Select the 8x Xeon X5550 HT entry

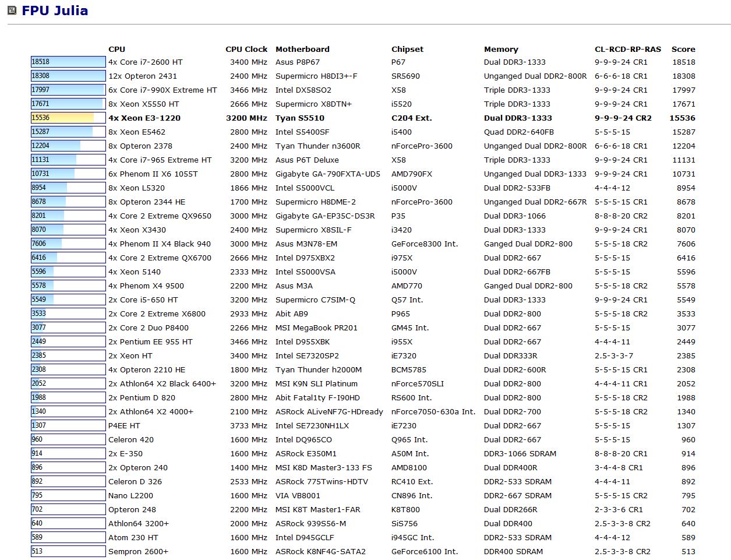pyautogui.click(x=144, y=104)
